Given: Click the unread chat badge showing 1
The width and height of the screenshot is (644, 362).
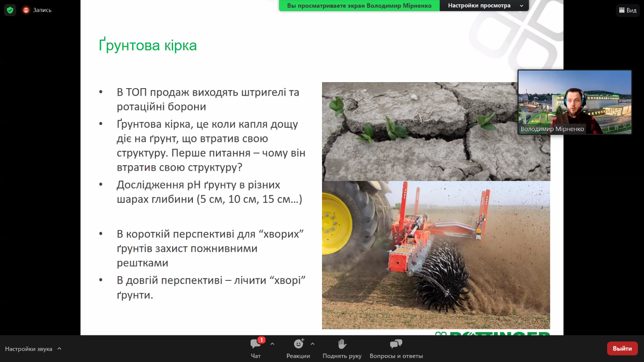Looking at the screenshot, I should click(262, 340).
